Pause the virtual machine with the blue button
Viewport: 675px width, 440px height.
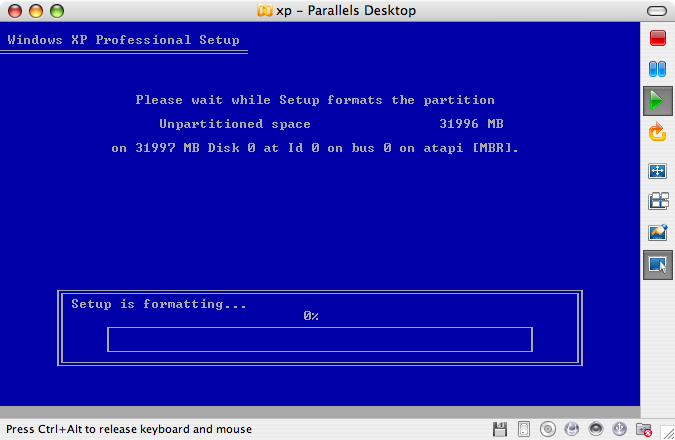(657, 69)
